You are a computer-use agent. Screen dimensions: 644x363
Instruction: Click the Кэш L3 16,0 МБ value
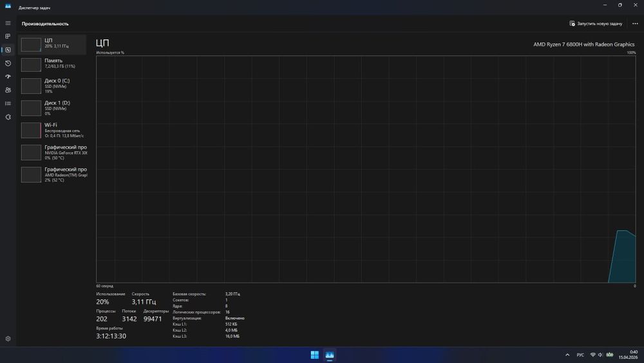tap(232, 337)
